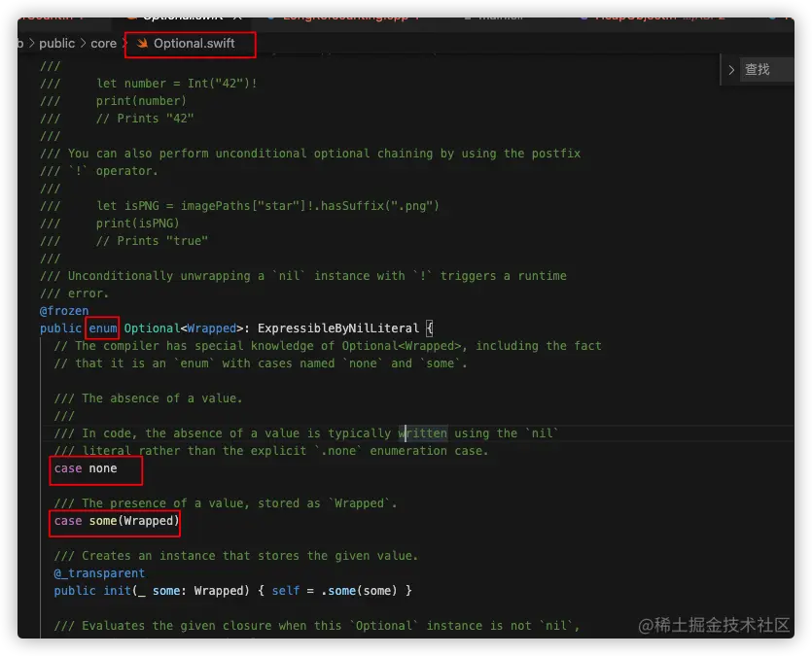This screenshot has width=812, height=656.
Task: Click the 'case some(Wrapped)' line
Action: tap(117, 521)
